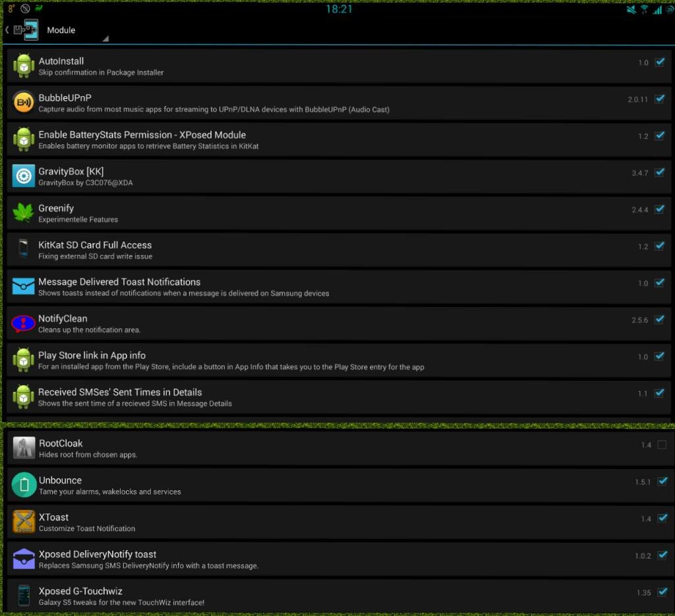The height and width of the screenshot is (616, 675).
Task: Select 'Customize Toast Notification' description
Action: [x=87, y=528]
